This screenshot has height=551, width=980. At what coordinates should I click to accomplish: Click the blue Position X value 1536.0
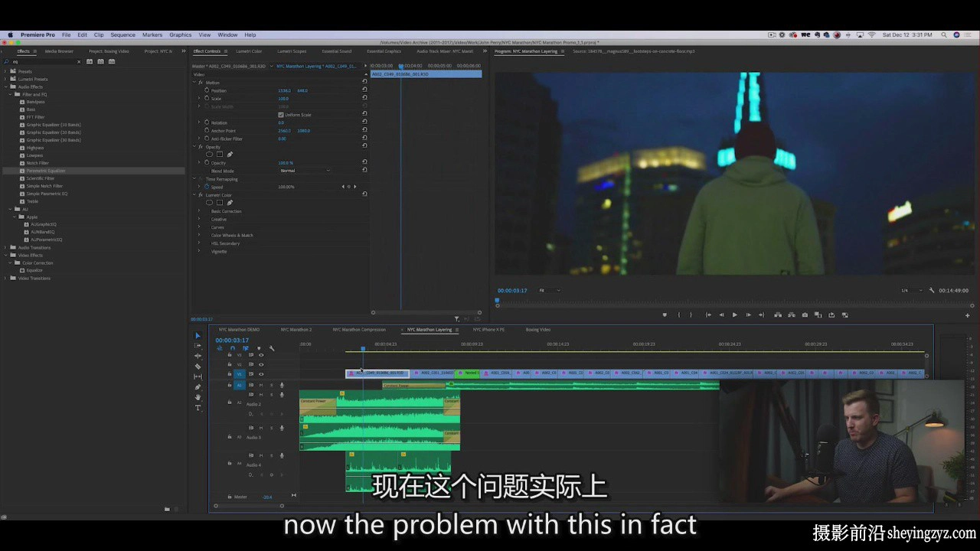coord(284,90)
